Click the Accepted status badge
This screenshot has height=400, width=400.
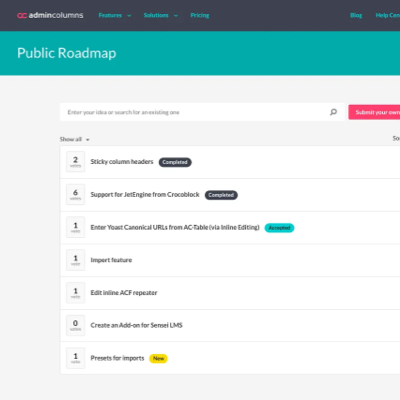[x=279, y=228]
